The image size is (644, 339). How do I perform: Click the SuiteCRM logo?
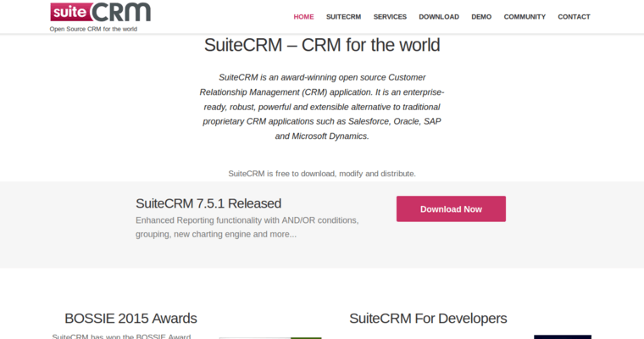tap(100, 12)
